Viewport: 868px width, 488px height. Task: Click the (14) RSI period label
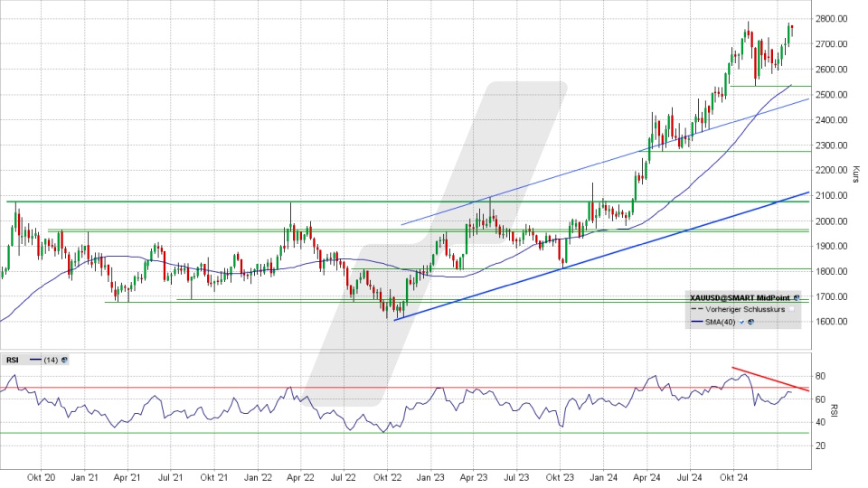coord(51,361)
